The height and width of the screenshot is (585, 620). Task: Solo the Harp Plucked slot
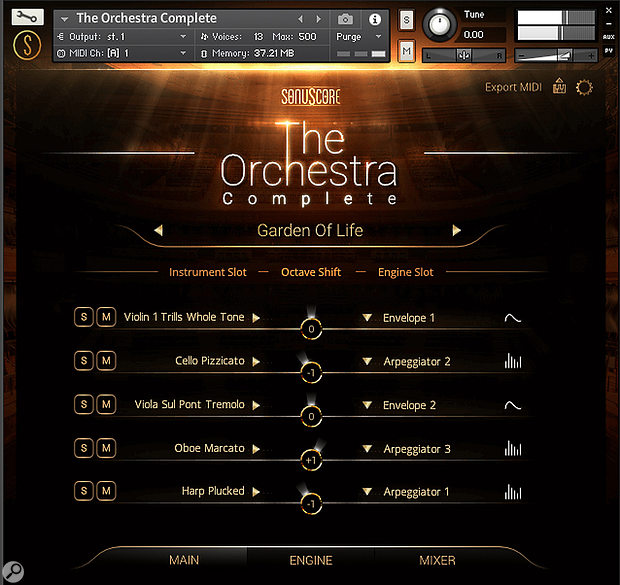(84, 491)
